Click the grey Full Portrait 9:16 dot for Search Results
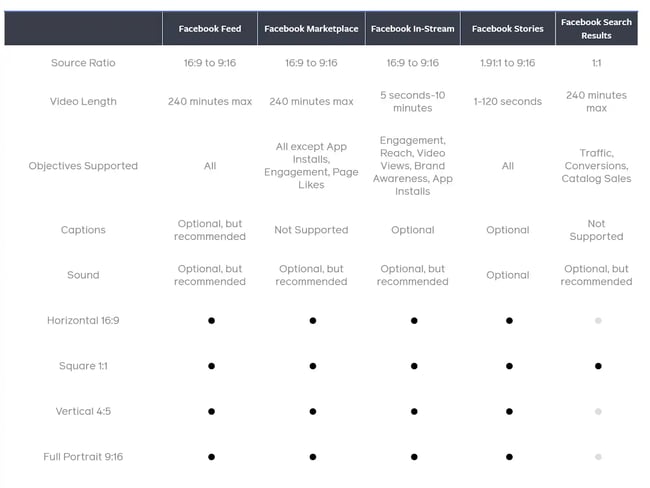 (x=598, y=457)
